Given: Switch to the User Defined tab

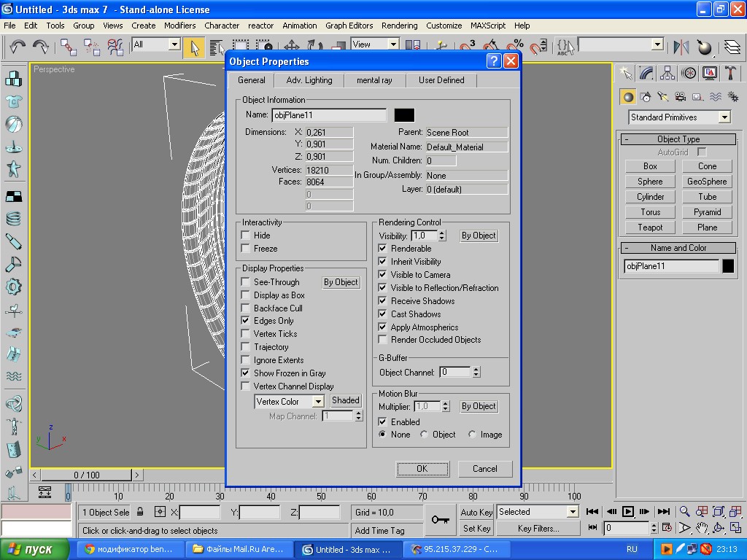Looking at the screenshot, I should [441, 80].
